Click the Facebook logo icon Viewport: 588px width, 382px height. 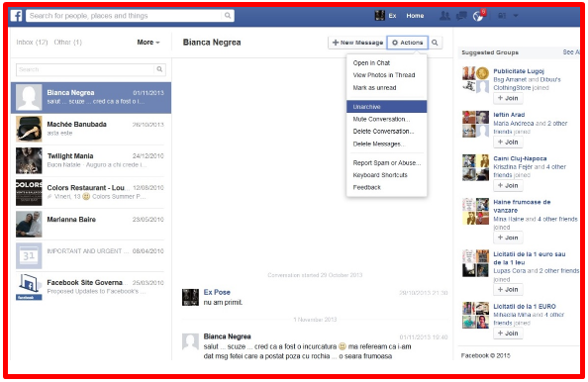[16, 16]
